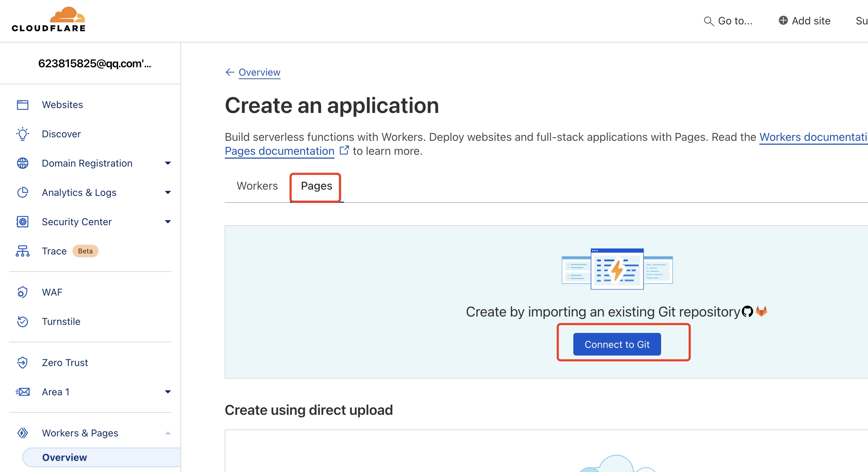Click the Turnstile checkmark icon
Image resolution: width=868 pixels, height=472 pixels.
23,321
